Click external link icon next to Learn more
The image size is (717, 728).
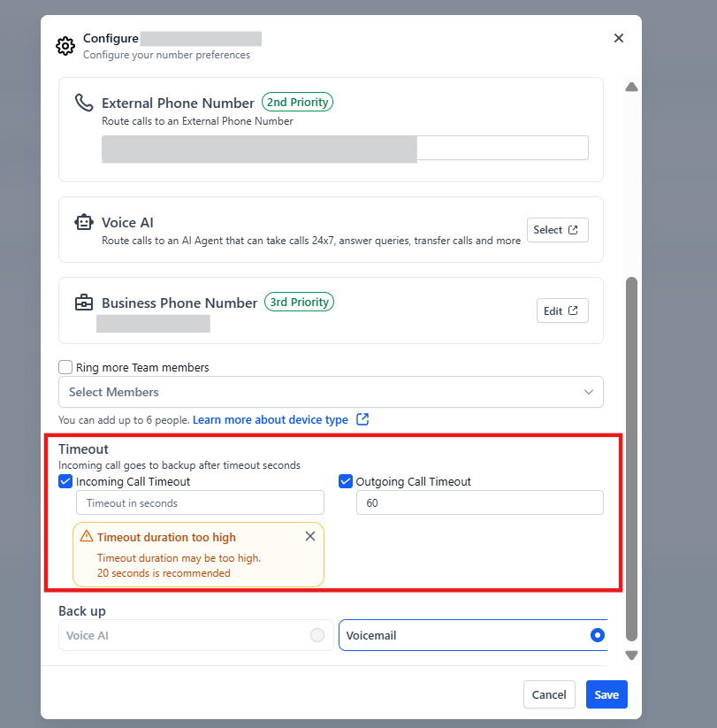tap(362, 419)
